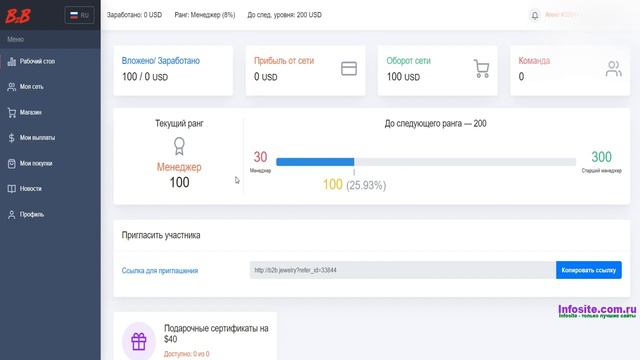Click Вложено/ Заработано card title
This screenshot has height=360, width=640.
point(160,61)
